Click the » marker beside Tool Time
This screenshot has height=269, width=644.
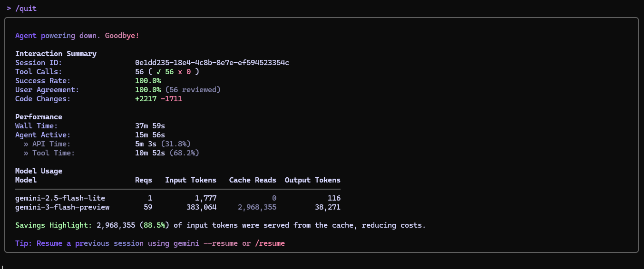26,153
